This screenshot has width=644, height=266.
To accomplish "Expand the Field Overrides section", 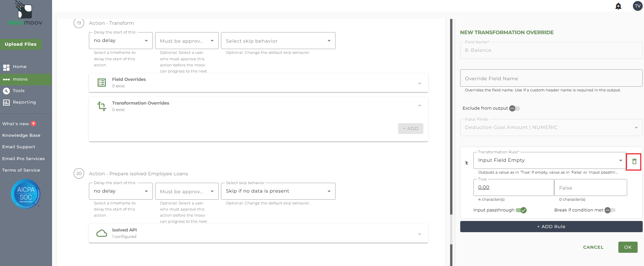I will coord(419,83).
